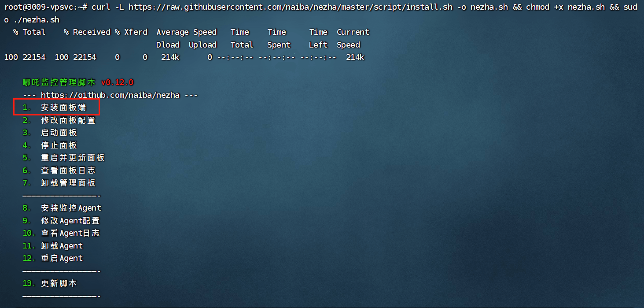This screenshot has width=644, height=308.
Task: Click the menu line '3. 启动面板'
Action: pos(50,133)
